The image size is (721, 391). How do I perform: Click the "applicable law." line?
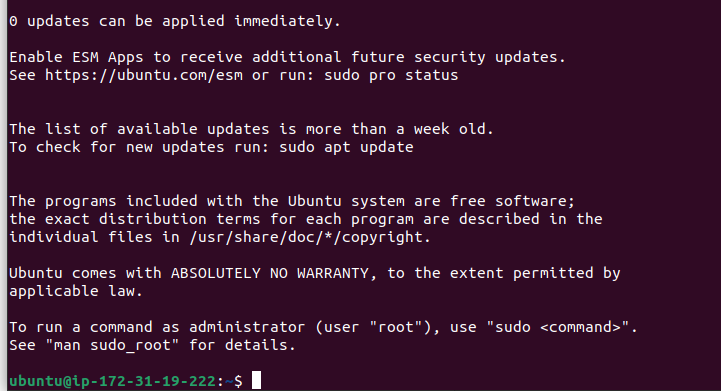[76, 291]
